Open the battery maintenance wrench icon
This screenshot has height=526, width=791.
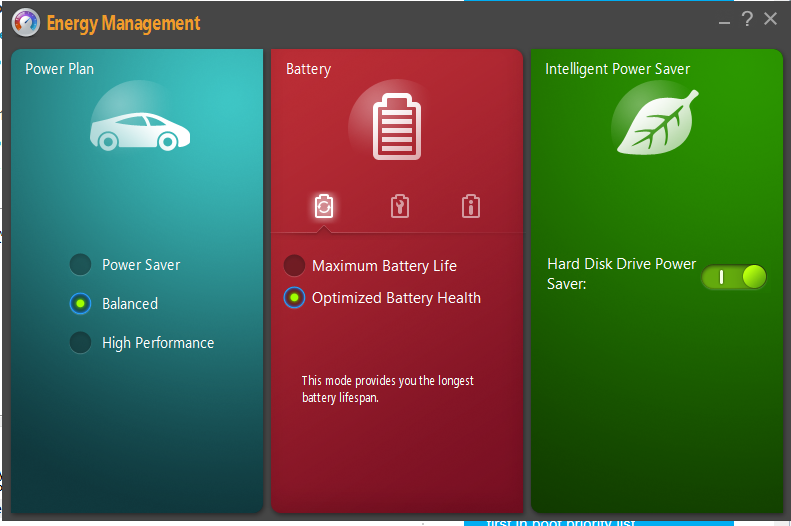(399, 206)
